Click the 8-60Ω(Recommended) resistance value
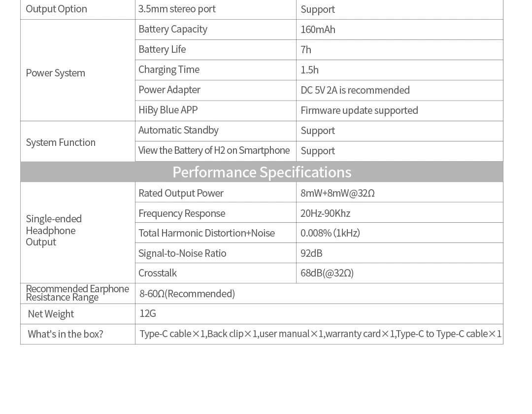532x414 pixels. tap(187, 294)
